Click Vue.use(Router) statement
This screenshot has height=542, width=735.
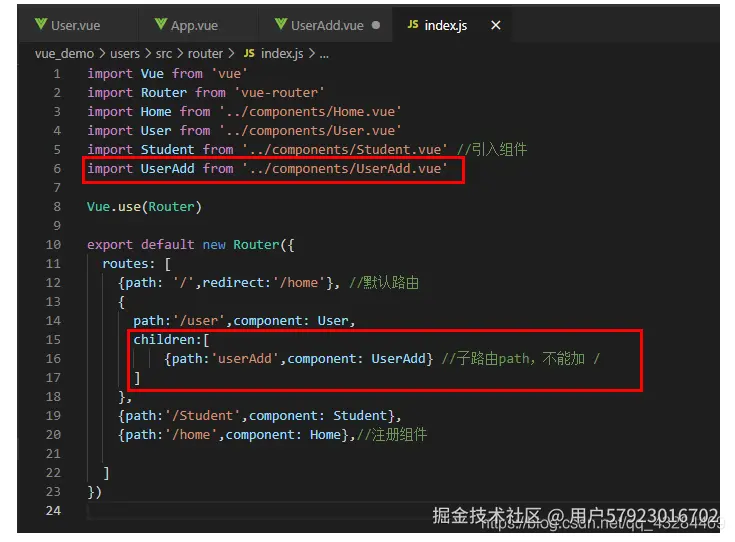click(x=144, y=207)
